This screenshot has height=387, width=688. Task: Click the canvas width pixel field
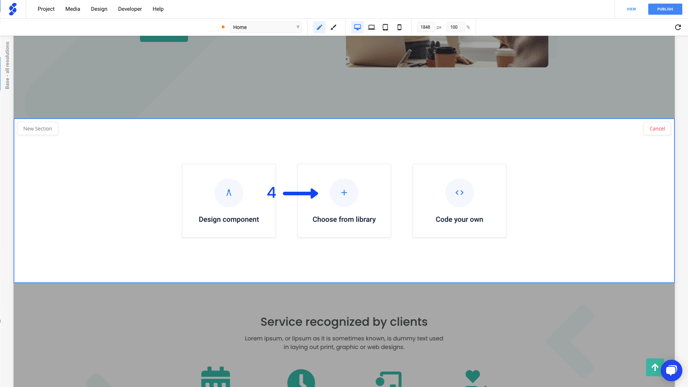point(425,27)
